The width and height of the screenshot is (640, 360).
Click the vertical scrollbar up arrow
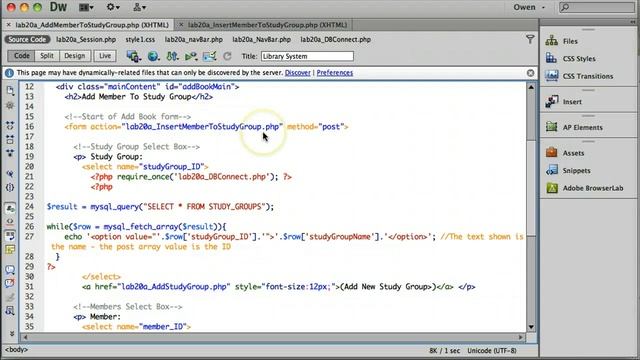point(531,87)
